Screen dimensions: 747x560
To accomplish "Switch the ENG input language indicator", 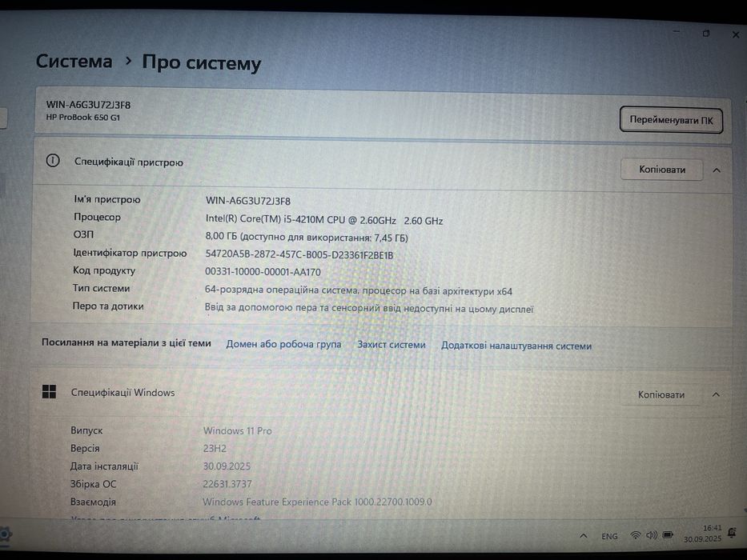I will tap(609, 536).
